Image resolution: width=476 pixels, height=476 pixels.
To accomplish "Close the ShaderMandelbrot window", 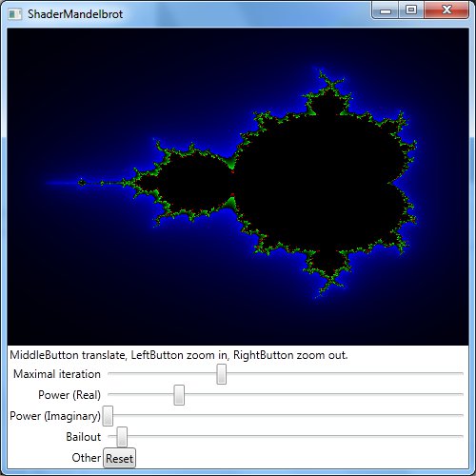I will coord(446,10).
